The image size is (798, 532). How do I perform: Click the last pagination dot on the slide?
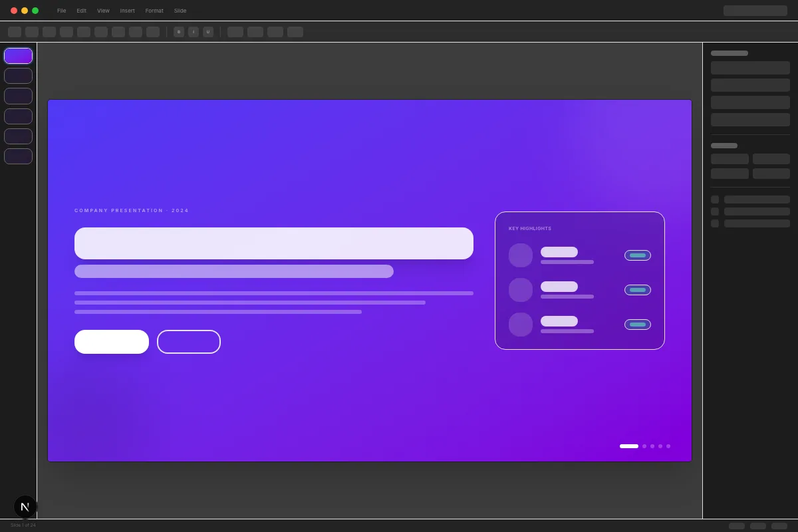tap(668, 446)
